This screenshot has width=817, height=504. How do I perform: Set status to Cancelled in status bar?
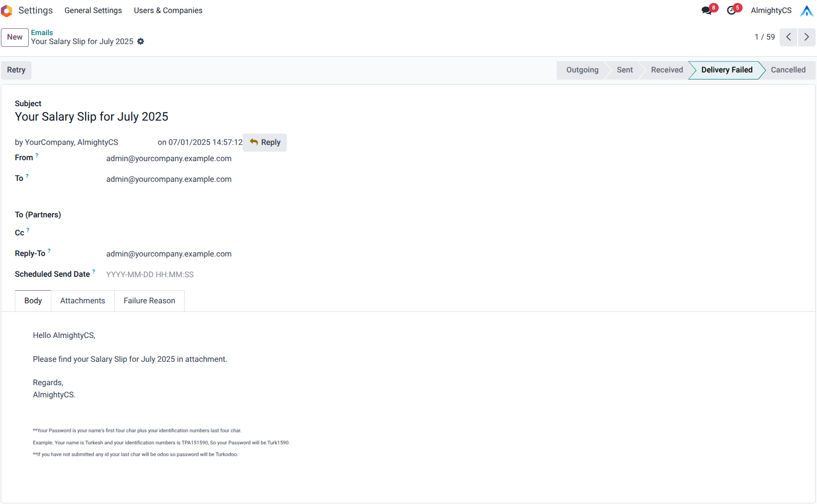click(788, 70)
